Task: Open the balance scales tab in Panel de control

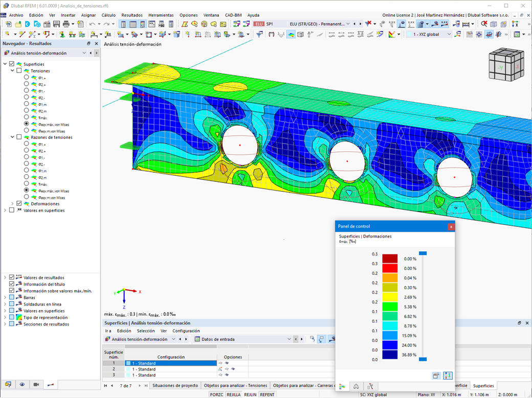Action: click(356, 386)
